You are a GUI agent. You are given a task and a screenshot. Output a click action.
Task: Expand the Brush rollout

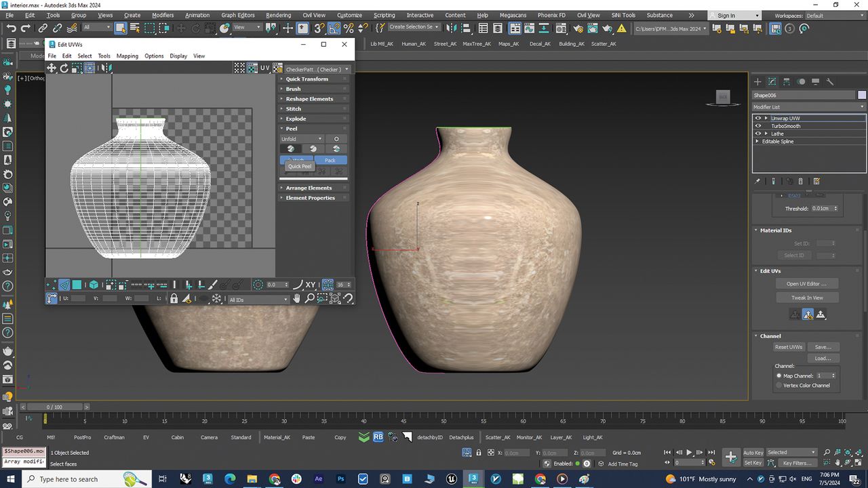coord(314,89)
